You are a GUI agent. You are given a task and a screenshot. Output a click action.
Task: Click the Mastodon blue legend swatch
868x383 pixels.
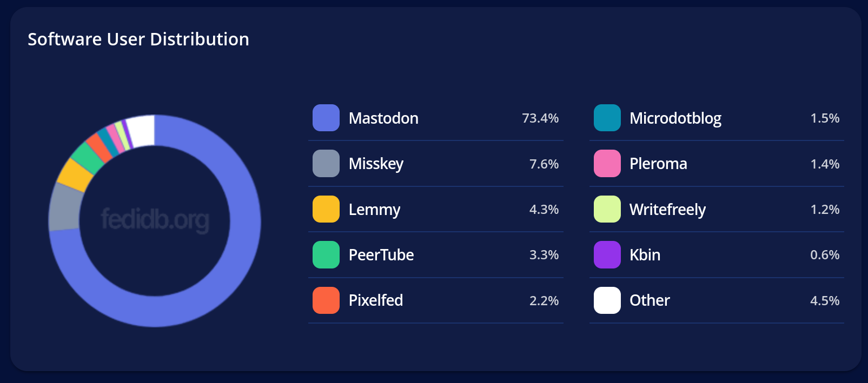[326, 118]
